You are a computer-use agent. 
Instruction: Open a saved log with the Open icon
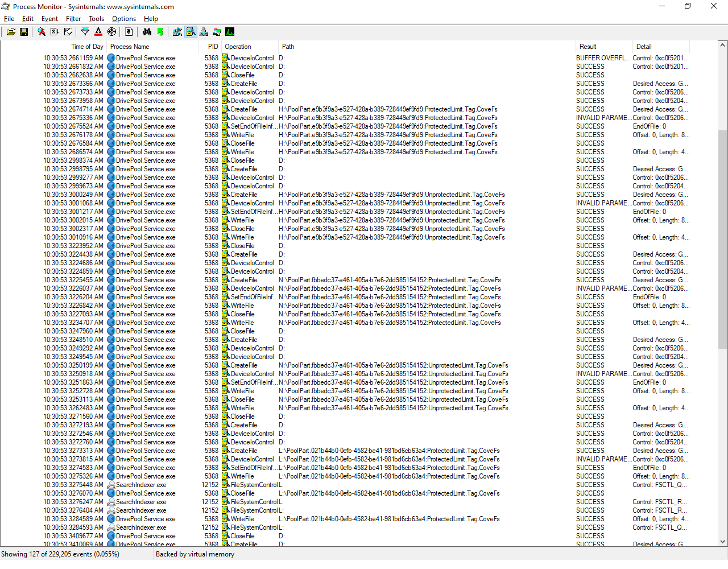click(x=11, y=32)
